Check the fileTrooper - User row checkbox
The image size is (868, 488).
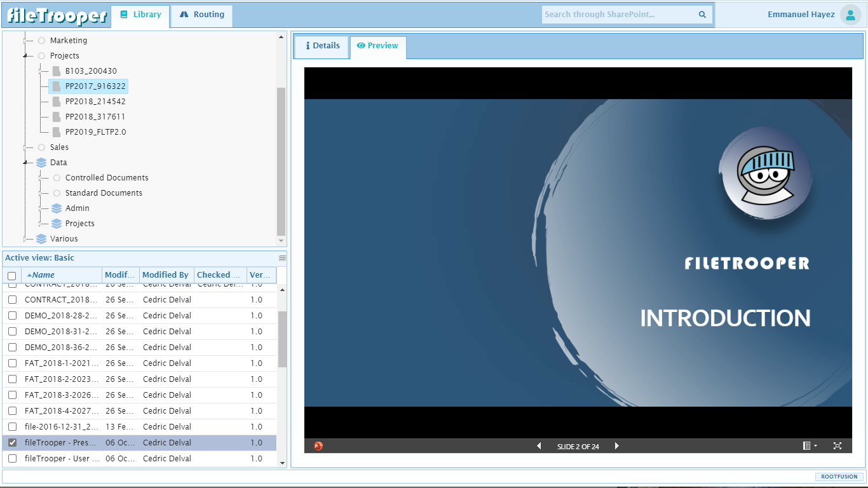12,459
